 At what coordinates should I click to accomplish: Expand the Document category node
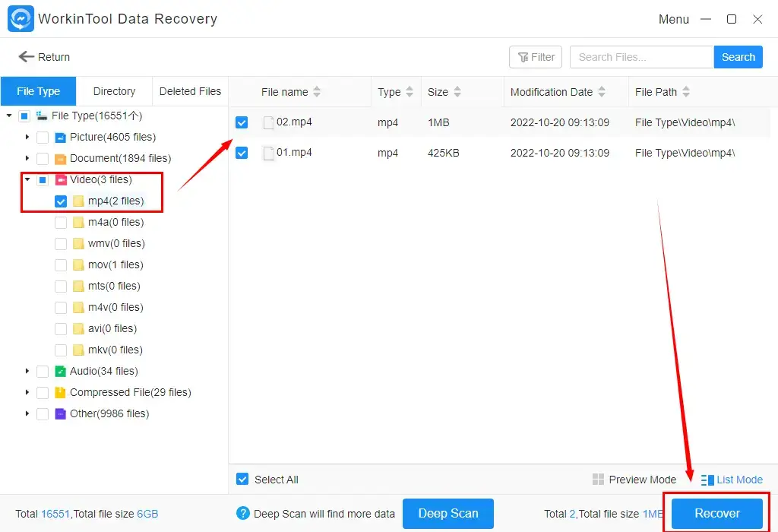pos(27,158)
